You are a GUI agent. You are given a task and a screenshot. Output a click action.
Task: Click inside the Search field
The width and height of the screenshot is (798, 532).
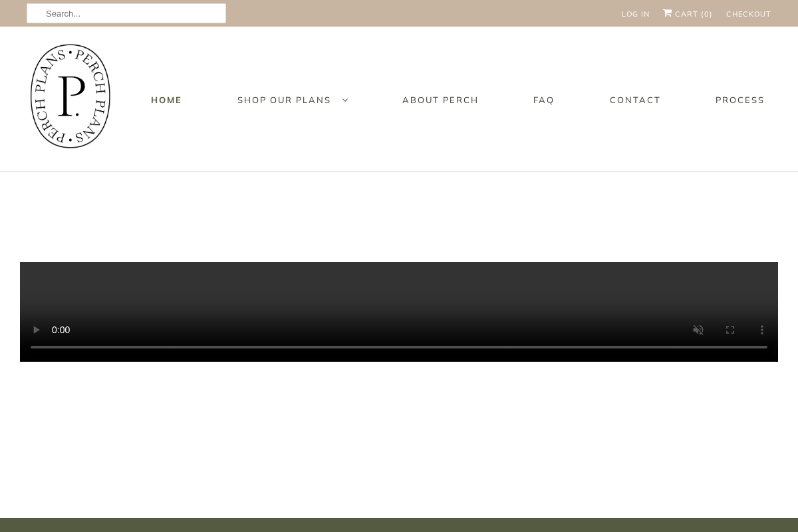coord(126,13)
